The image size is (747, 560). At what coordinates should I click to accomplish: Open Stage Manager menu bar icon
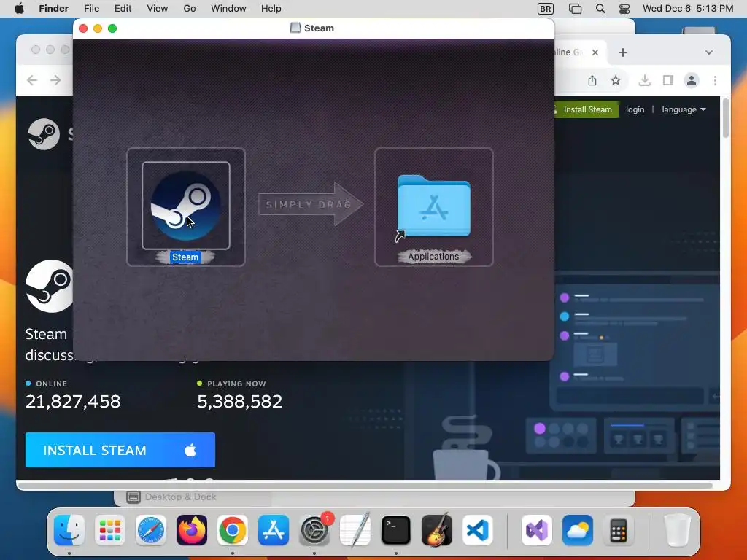tap(575, 9)
